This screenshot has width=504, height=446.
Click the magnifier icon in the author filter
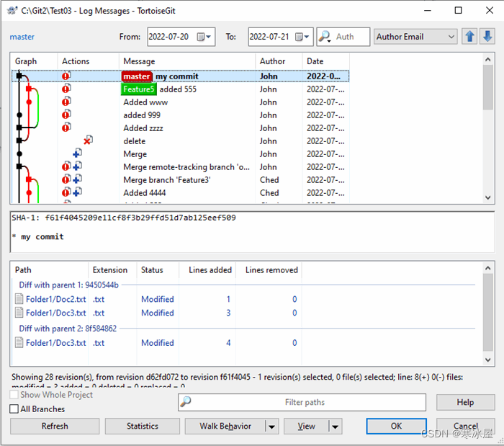point(324,37)
